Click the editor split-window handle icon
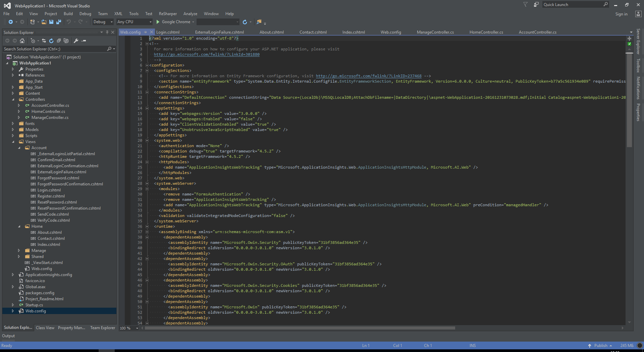 point(629,38)
